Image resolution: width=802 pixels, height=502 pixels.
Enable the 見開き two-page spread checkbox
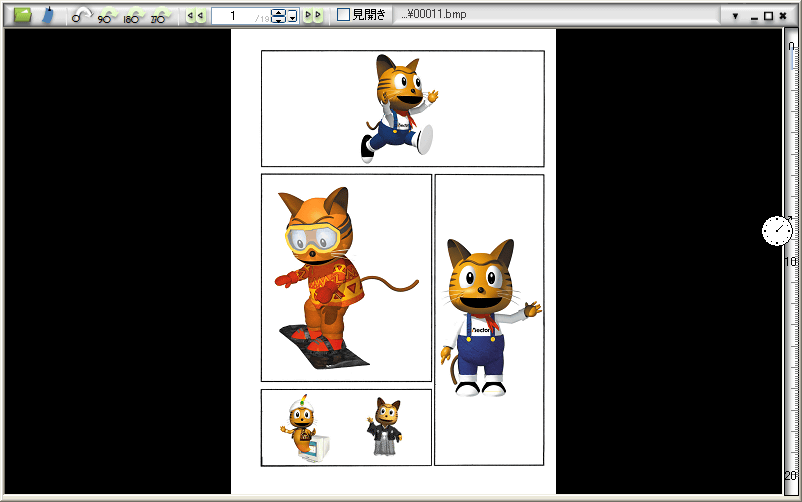(x=343, y=15)
